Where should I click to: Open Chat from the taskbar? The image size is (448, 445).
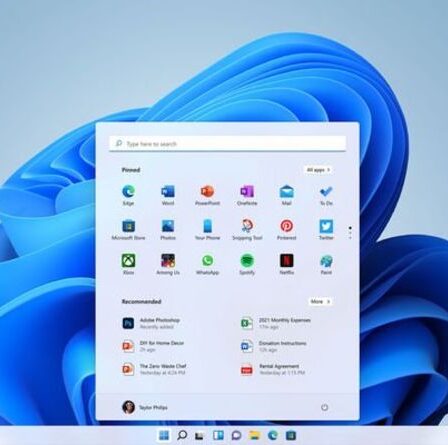(x=236, y=435)
